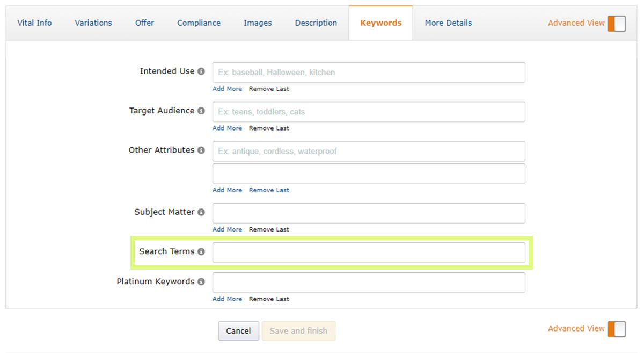644x353 pixels.
Task: Toggle Advanced View at the top
Action: (x=616, y=23)
